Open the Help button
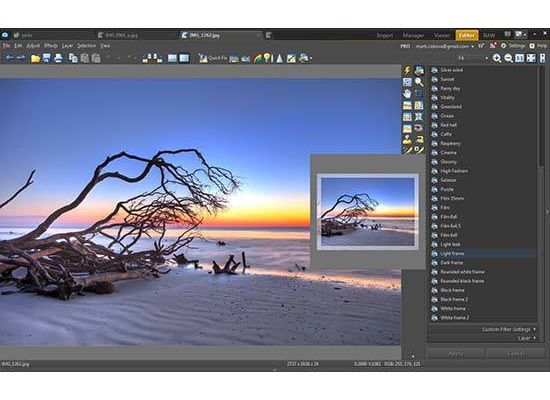550x400 pixels. [538, 46]
